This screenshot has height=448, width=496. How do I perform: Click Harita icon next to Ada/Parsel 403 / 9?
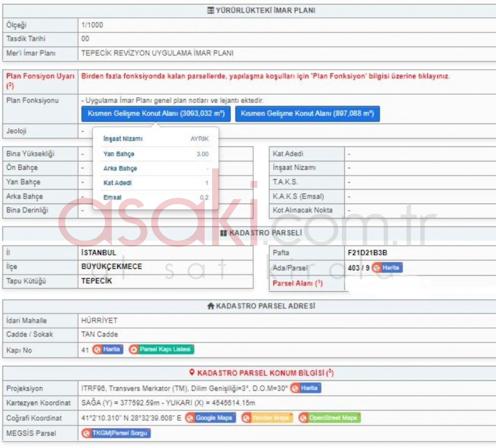coord(387,268)
